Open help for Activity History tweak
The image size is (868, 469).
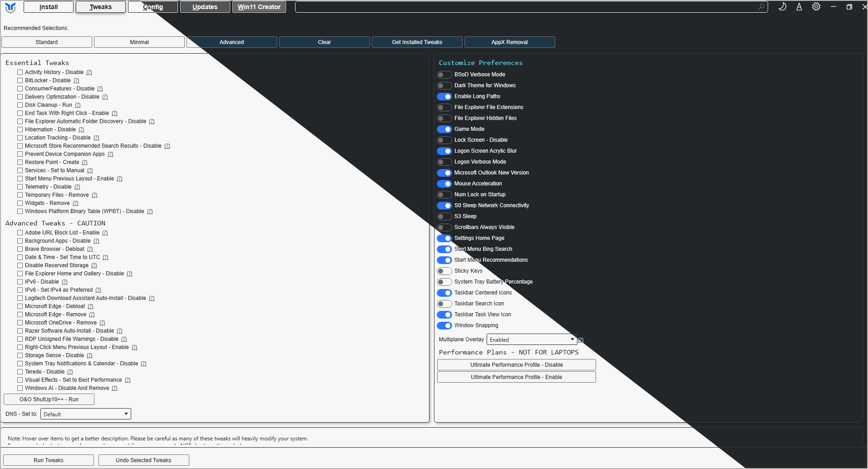point(89,72)
